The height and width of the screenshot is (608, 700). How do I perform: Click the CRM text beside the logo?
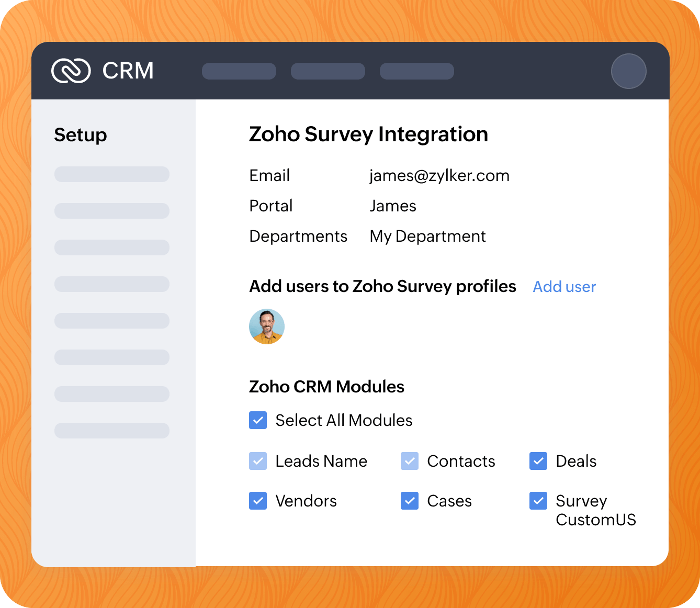(x=128, y=71)
